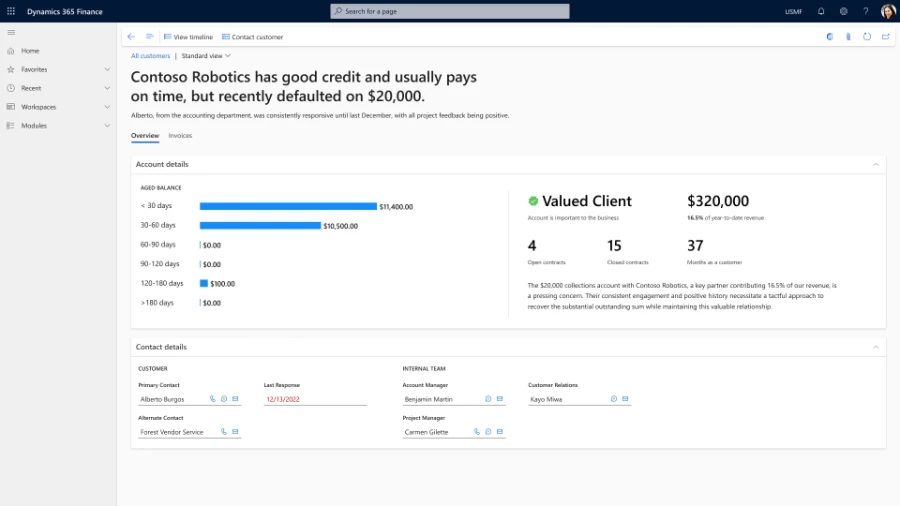Open the notifications bell
The height and width of the screenshot is (506, 900).
point(821,11)
